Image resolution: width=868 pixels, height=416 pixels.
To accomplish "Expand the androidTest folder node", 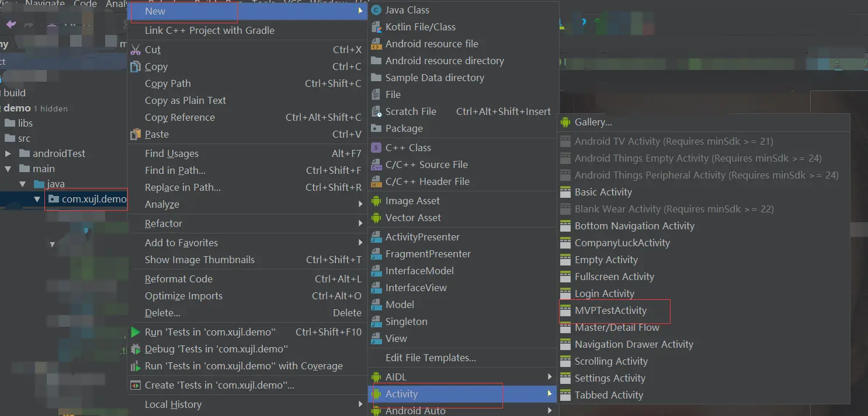I will (x=8, y=153).
